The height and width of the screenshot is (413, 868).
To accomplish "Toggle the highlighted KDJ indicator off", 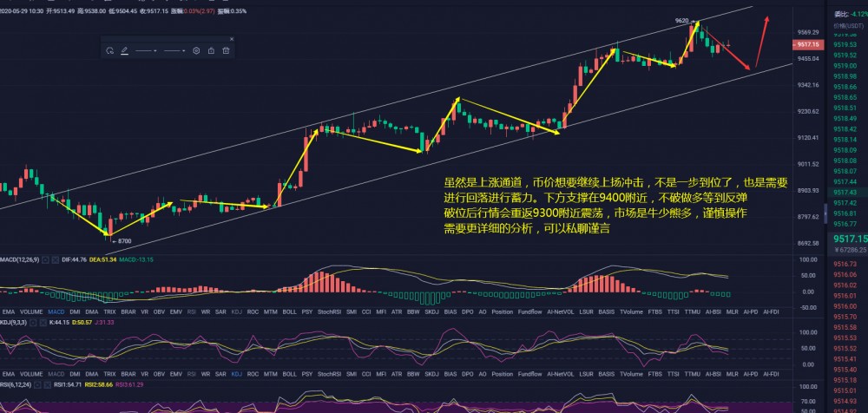I will 235,372.
